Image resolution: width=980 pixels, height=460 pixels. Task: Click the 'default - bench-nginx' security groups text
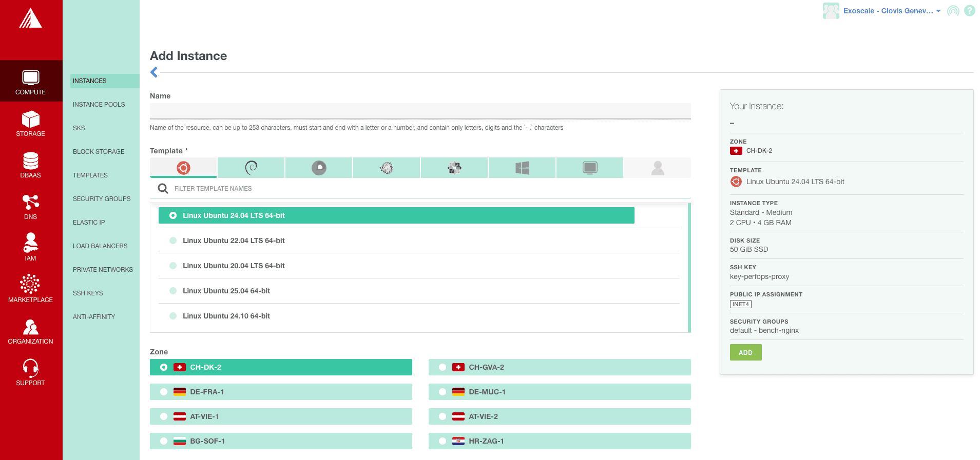[x=764, y=330]
